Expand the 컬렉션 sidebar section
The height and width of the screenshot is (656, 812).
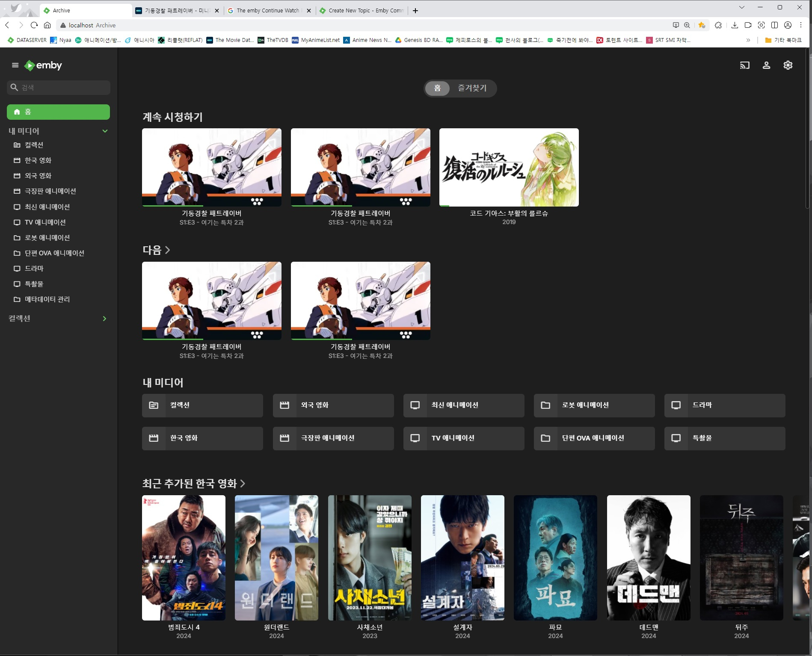104,319
